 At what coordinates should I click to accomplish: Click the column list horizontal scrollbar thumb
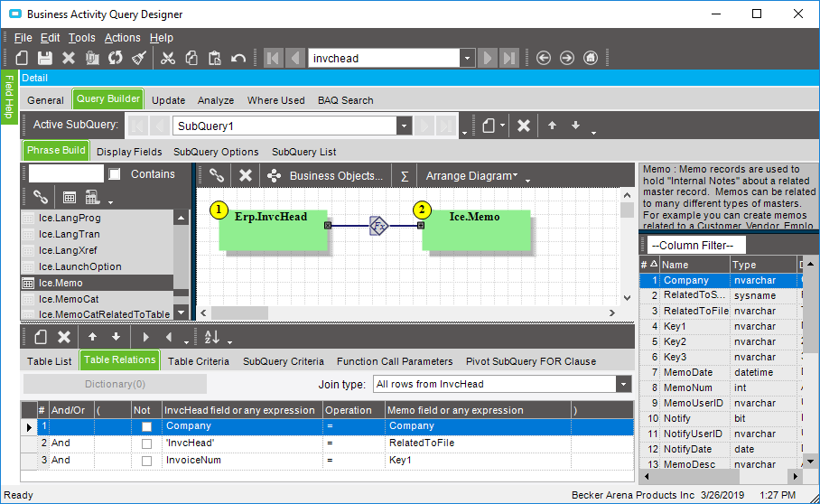[695, 476]
